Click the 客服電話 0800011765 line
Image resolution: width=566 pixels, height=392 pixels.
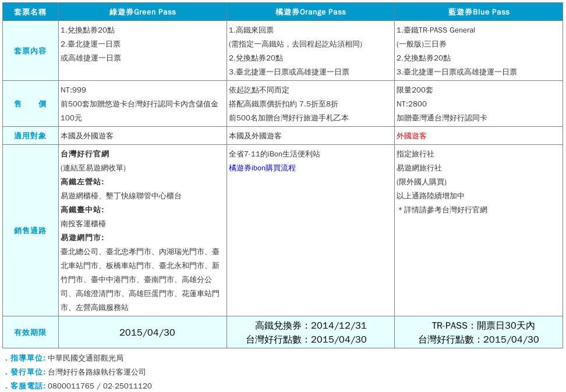pyautogui.click(x=79, y=386)
